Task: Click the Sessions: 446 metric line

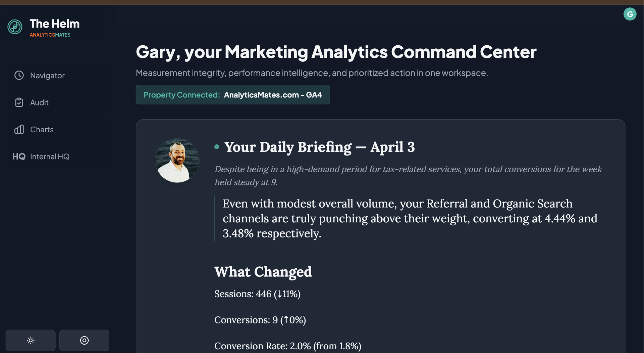Action: point(257,294)
